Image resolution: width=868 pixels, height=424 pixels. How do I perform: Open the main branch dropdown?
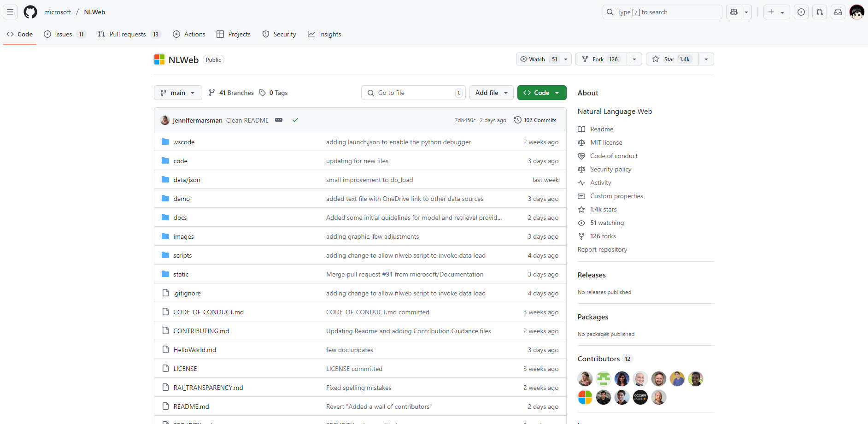(x=178, y=93)
